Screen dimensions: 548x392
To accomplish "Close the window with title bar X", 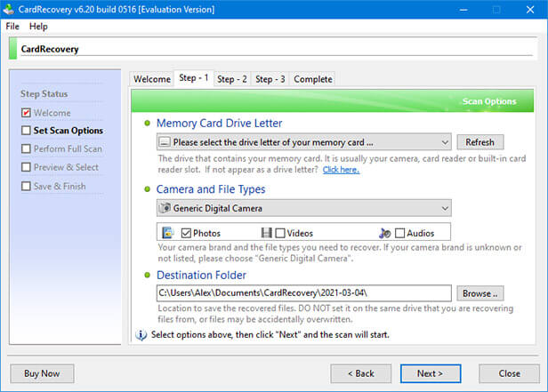I will [530, 10].
